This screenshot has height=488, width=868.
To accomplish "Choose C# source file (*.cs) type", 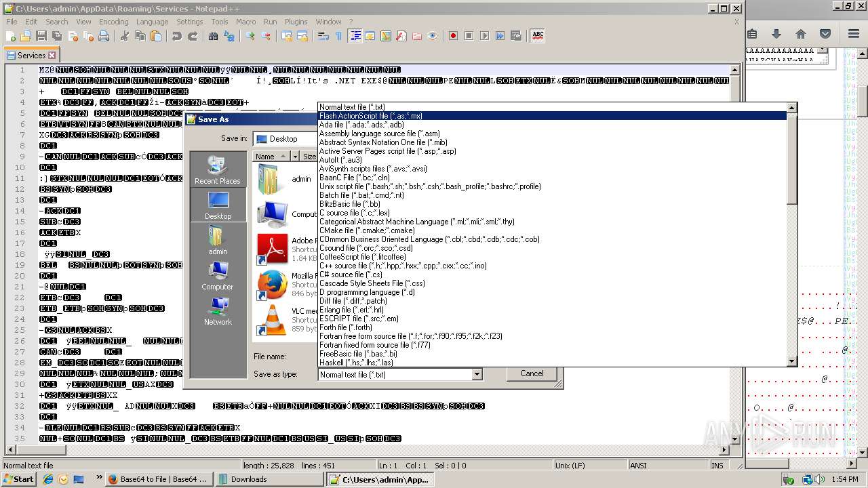I will point(553,274).
